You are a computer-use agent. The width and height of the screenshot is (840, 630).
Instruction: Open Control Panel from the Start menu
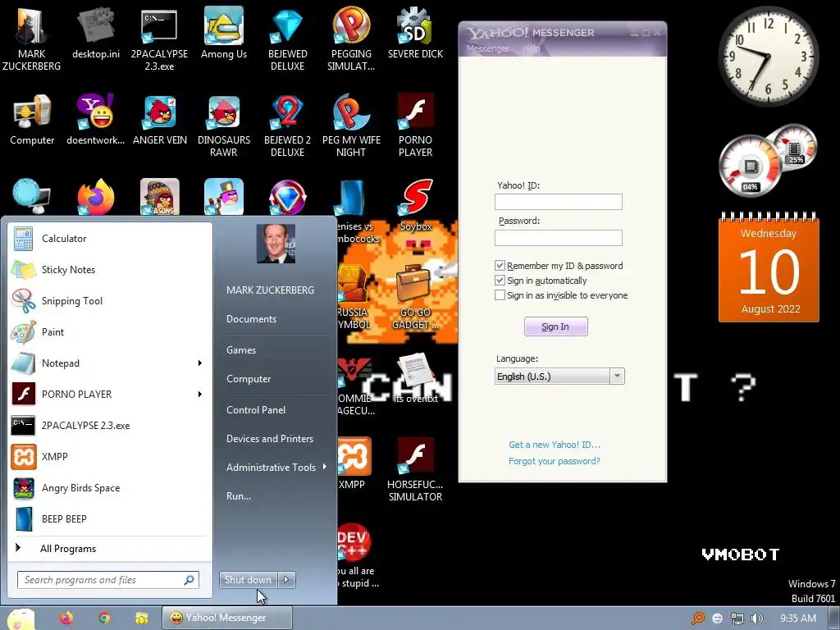[x=256, y=410]
